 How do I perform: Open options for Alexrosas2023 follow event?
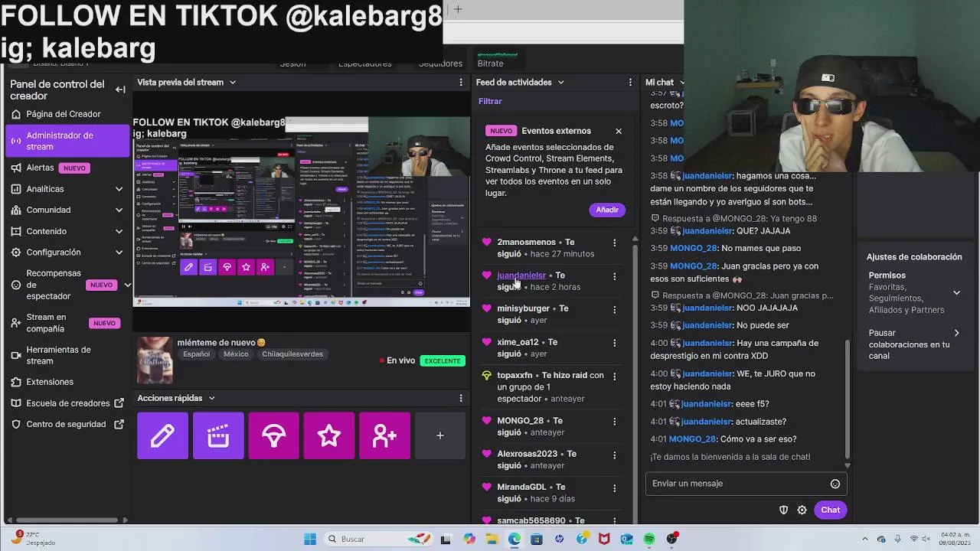pyautogui.click(x=614, y=455)
